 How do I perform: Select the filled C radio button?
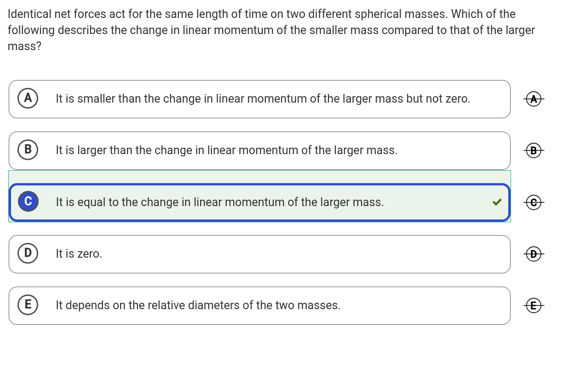pos(28,202)
